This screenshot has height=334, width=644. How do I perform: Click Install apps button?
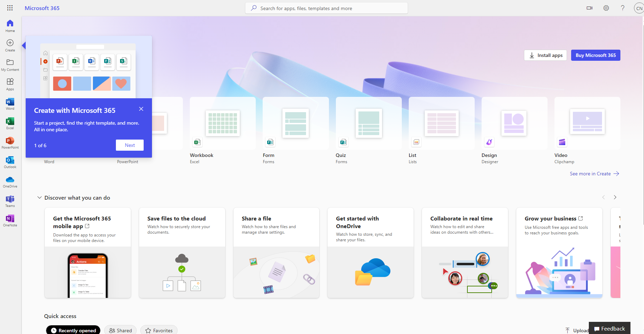(x=545, y=55)
